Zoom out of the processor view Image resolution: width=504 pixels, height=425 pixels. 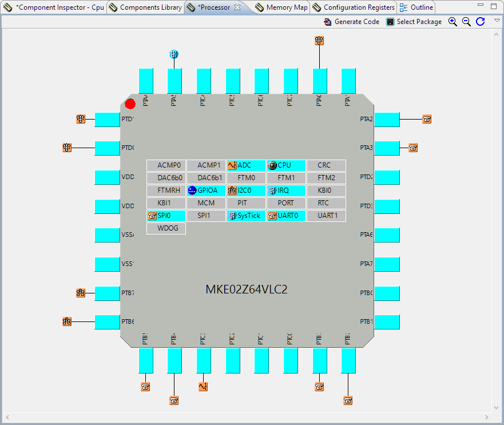click(466, 22)
